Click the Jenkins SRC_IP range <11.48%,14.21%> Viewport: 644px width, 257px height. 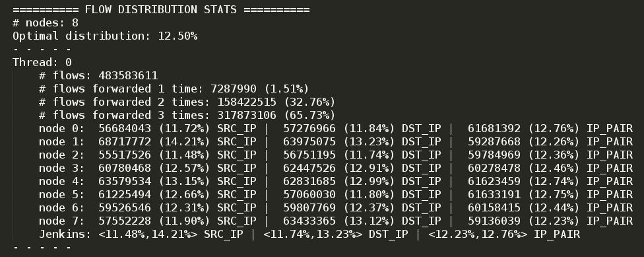click(x=148, y=234)
